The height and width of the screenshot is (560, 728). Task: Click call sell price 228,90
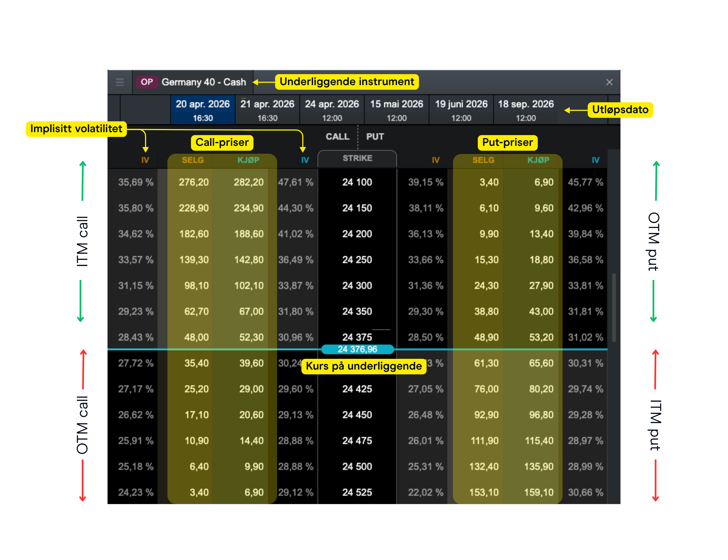click(194, 208)
